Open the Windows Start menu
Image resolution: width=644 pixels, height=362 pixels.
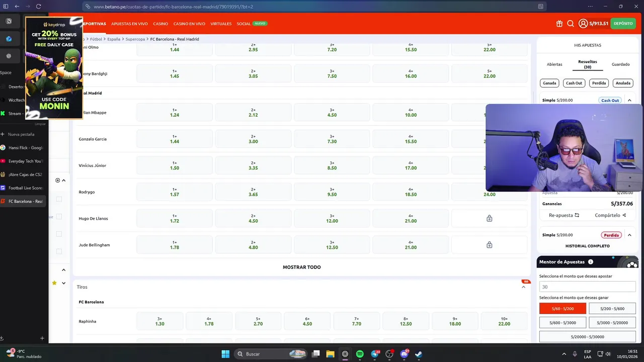coord(225,354)
